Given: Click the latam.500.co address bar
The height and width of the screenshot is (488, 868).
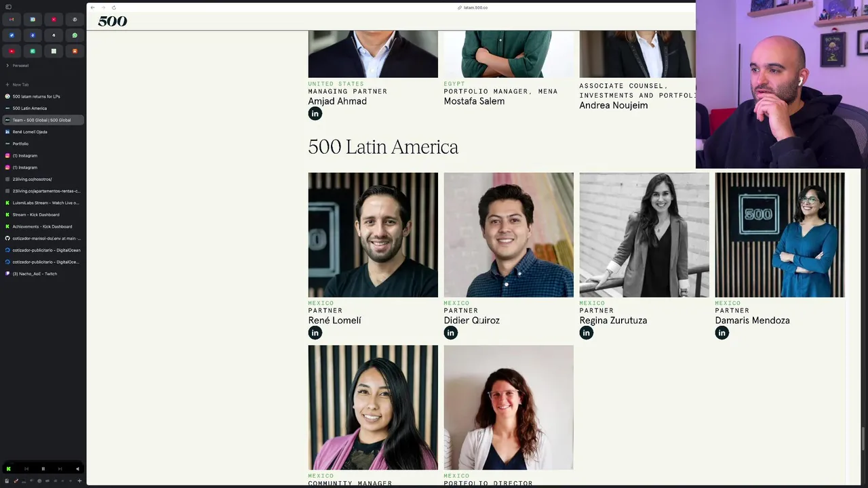Looking at the screenshot, I should pos(475,7).
